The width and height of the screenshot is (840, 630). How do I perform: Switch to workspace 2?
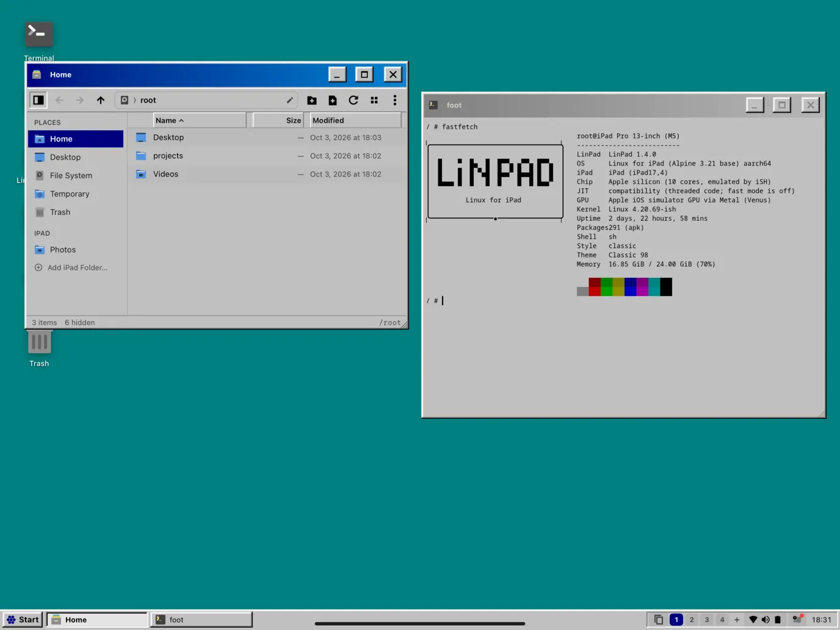tap(692, 620)
